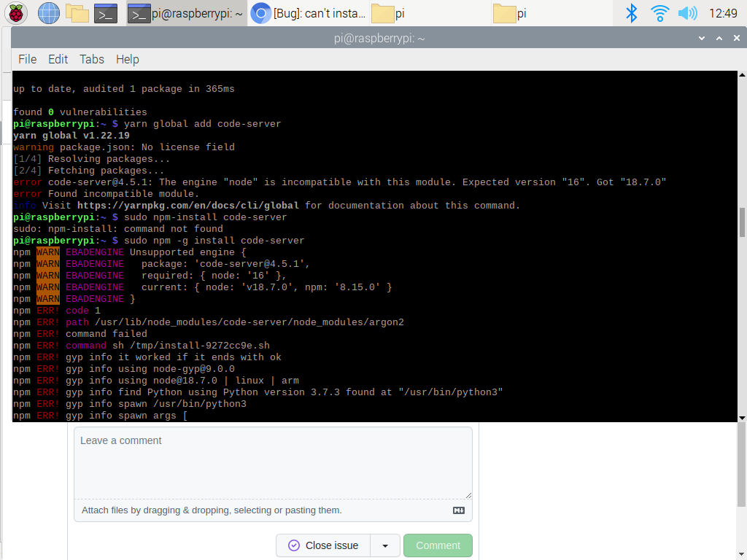Click the 'found 0 vulnerabilities' line
Viewport: 747px width, 560px height.
pos(80,112)
